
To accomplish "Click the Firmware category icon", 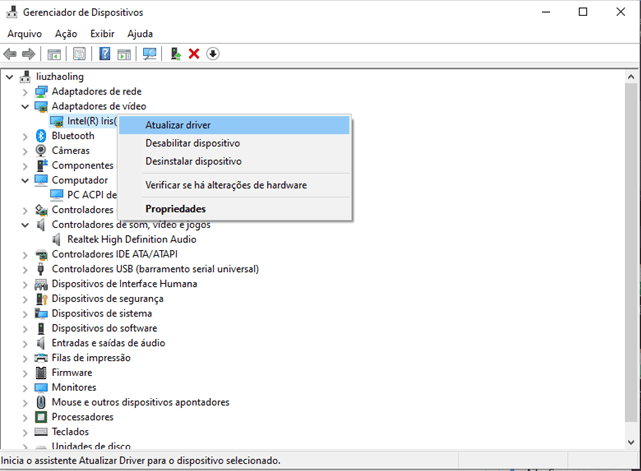I will [x=41, y=372].
